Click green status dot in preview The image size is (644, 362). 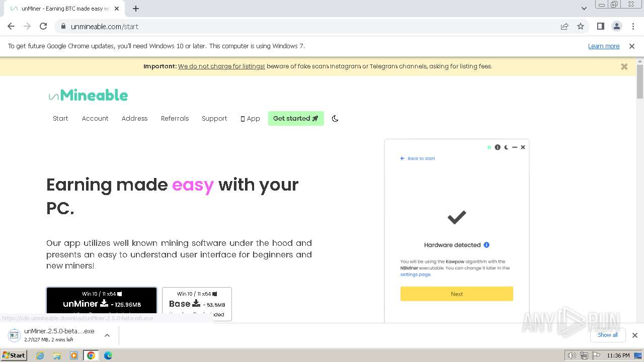[489, 147]
